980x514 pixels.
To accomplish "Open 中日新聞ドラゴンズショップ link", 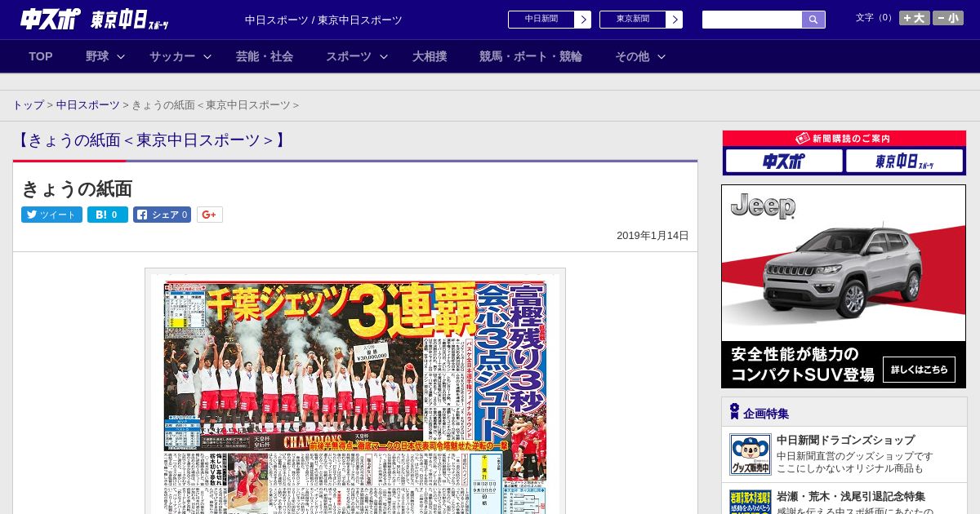I will (x=845, y=440).
